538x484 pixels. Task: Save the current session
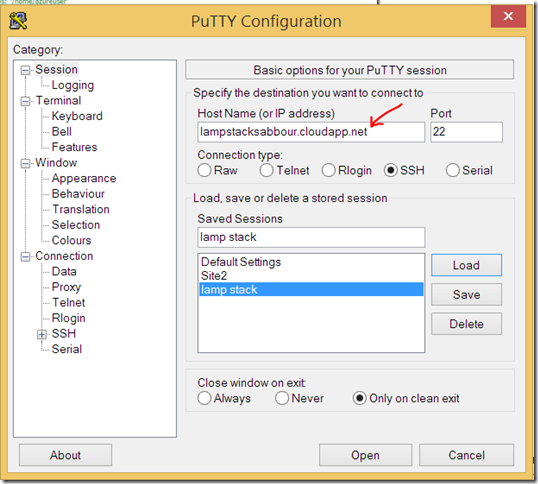point(466,294)
